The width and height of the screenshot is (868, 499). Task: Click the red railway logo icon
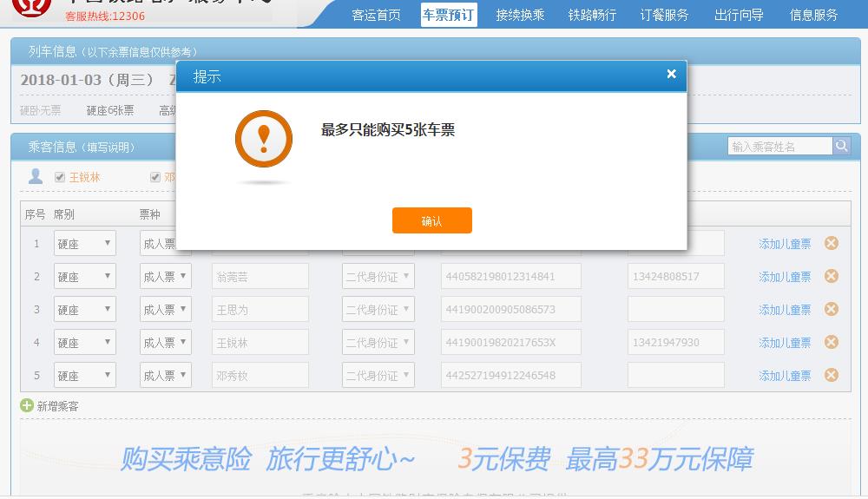click(x=31, y=5)
